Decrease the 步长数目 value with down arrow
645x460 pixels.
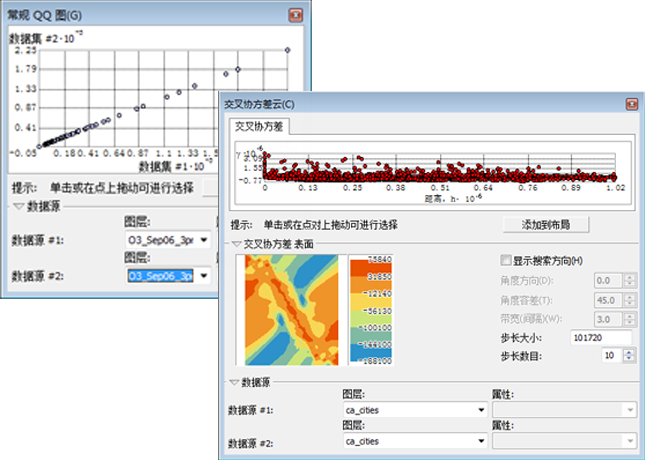629,359
